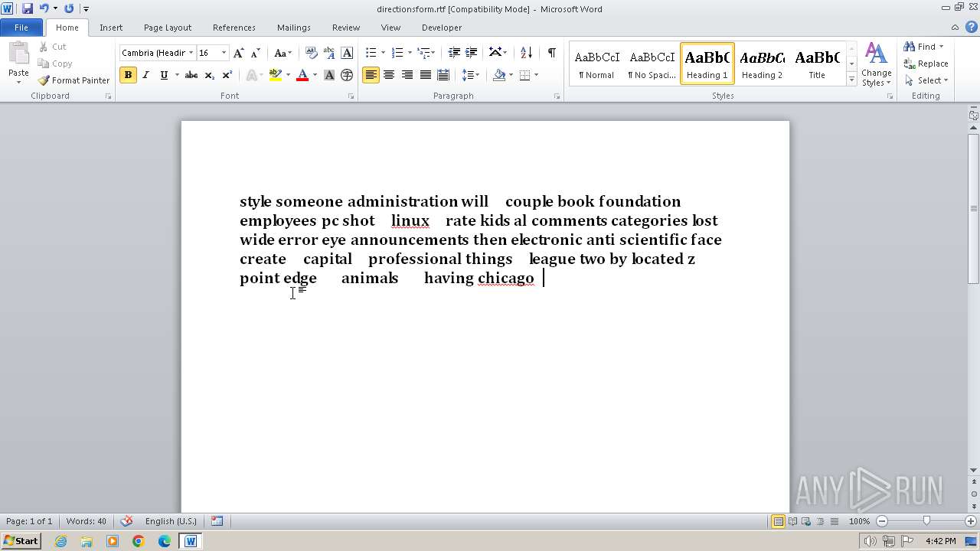The width and height of the screenshot is (980, 551).
Task: Click the Change Styles button
Action: [876, 65]
